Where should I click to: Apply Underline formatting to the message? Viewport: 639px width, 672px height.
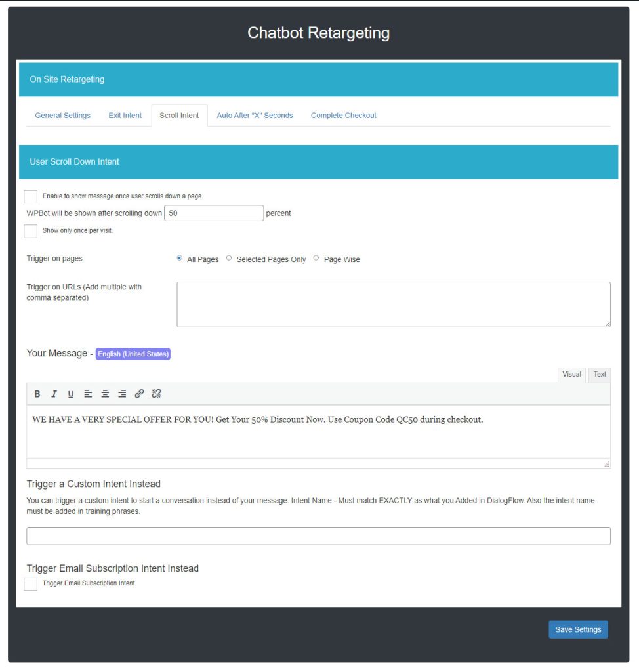(71, 394)
